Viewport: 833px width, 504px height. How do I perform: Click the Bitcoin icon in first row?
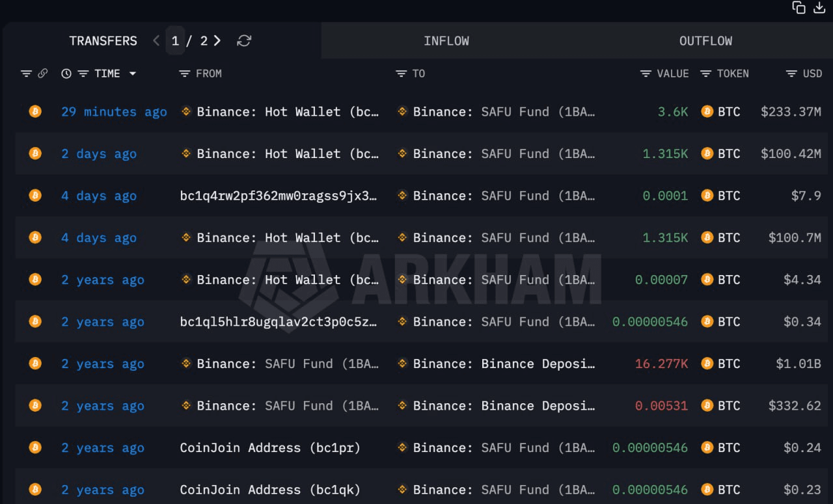(x=35, y=112)
